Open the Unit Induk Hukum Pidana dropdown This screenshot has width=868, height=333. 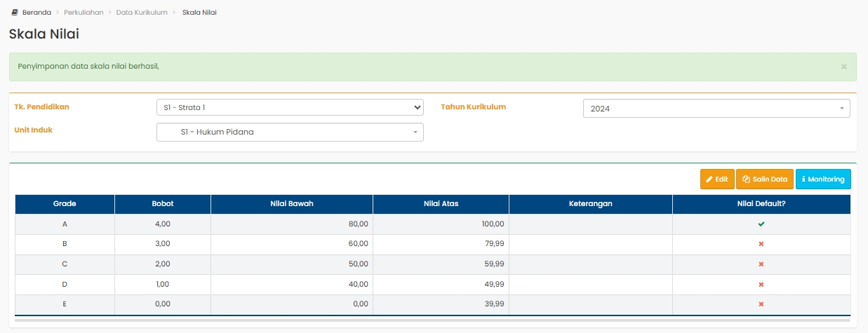click(290, 132)
